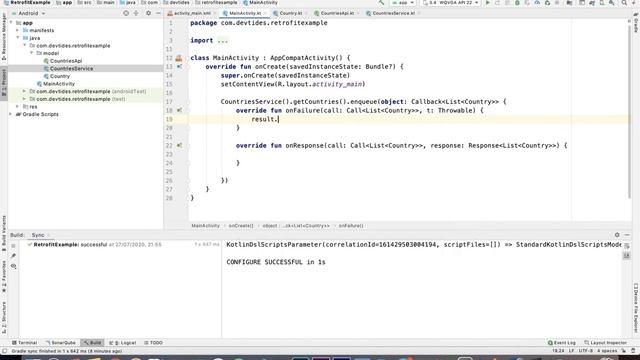The width and height of the screenshot is (640, 360).
Task: Click override gutter icon on line 13
Action: (179, 67)
